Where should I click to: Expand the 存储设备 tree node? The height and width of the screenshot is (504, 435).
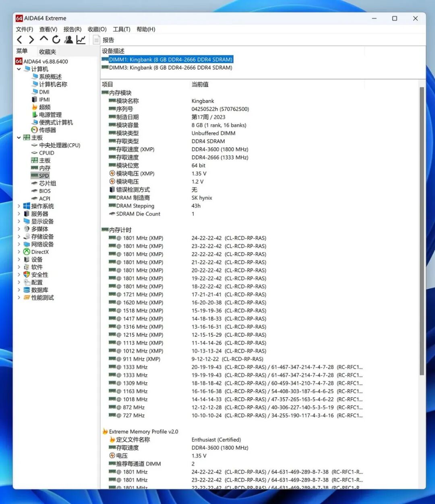19,236
